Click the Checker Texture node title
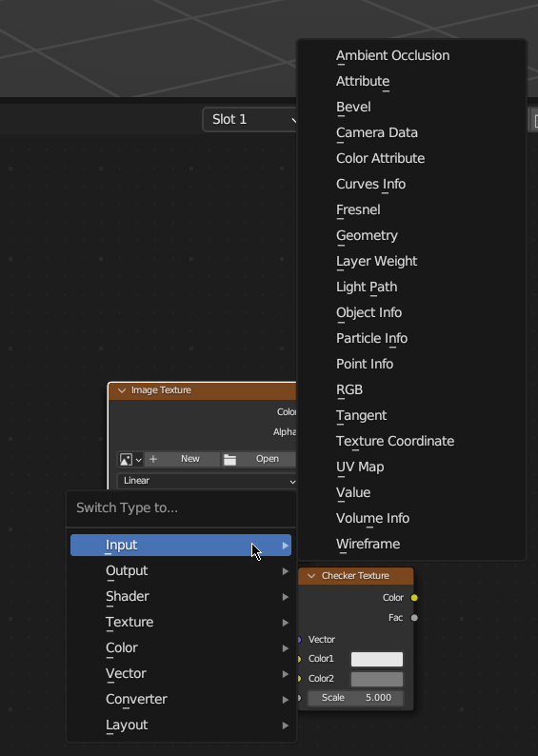 pos(355,576)
